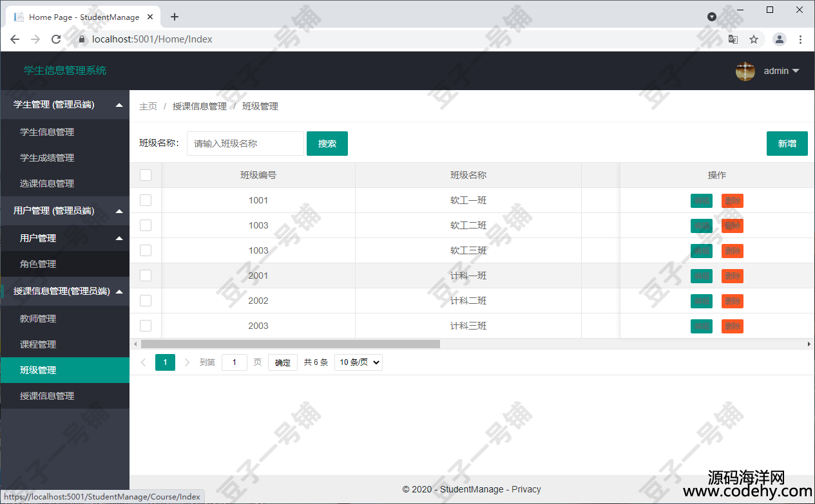
Task: Click the 授课信息管理 breadcrumb link
Action: coord(200,106)
